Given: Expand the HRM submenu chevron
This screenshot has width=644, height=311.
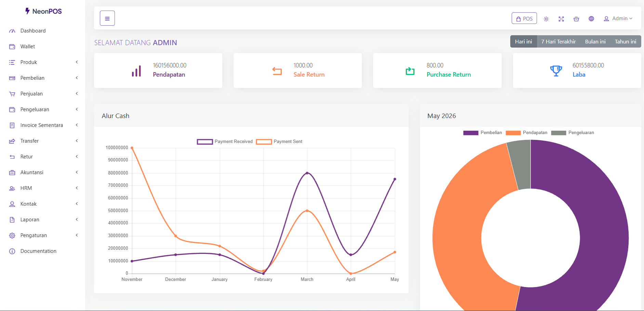Looking at the screenshot, I should click(77, 188).
